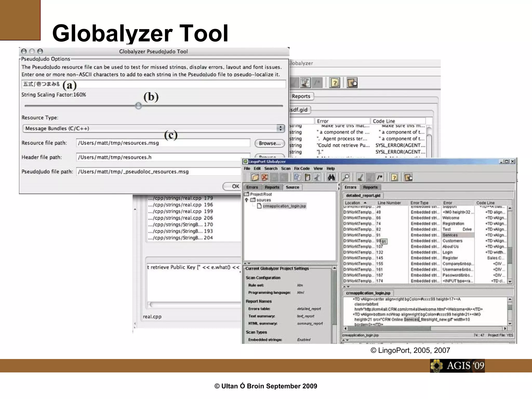Viewport: 532px width, 399px height.
Task: Click the non-ASCII characters input field
Action: pyautogui.click(x=154, y=84)
